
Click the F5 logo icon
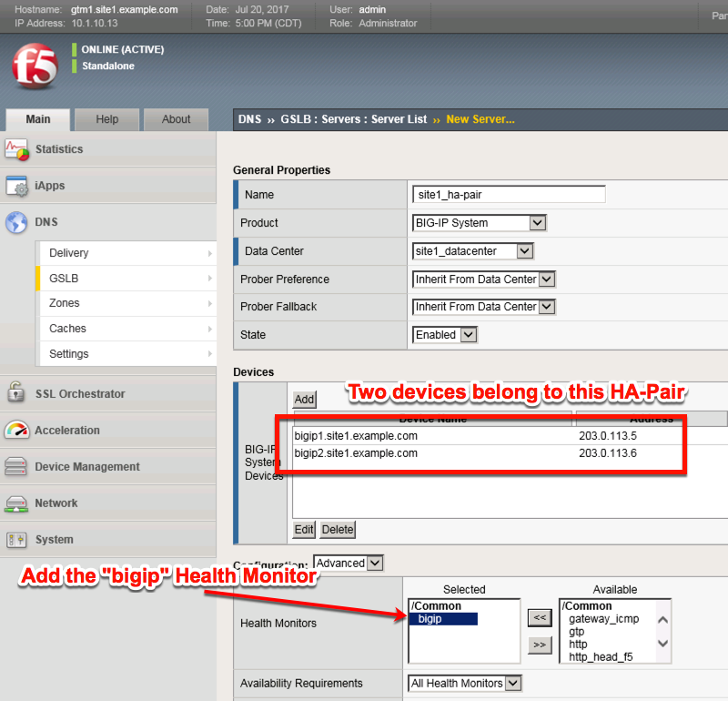click(35, 66)
